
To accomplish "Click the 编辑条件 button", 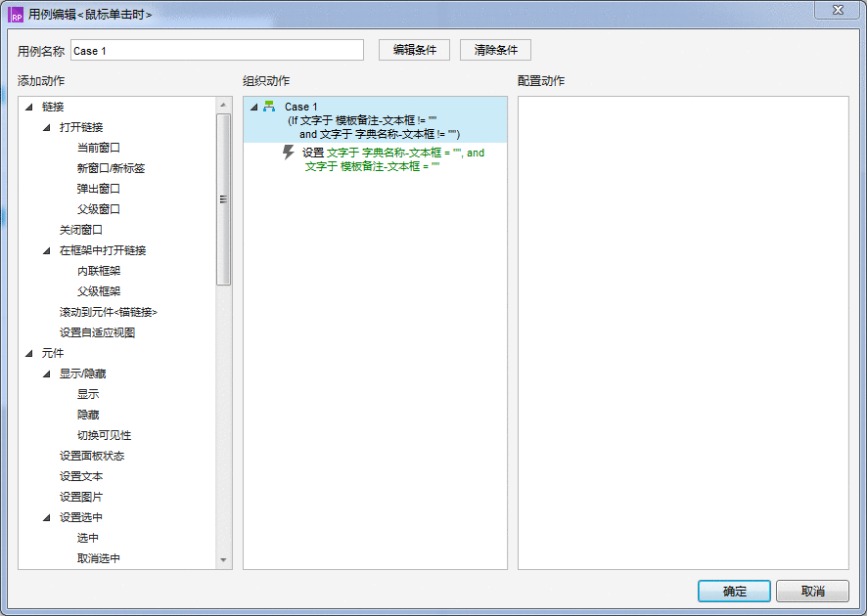I will click(x=414, y=50).
